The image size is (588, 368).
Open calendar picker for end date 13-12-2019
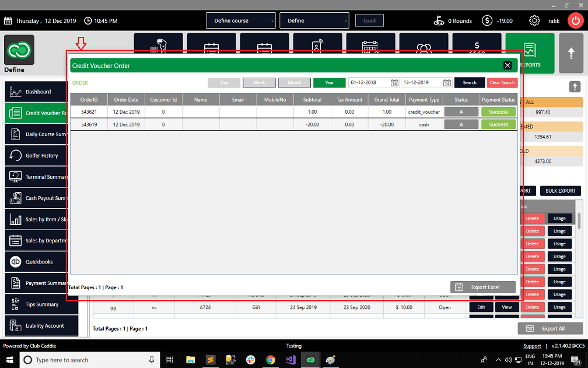tap(447, 82)
